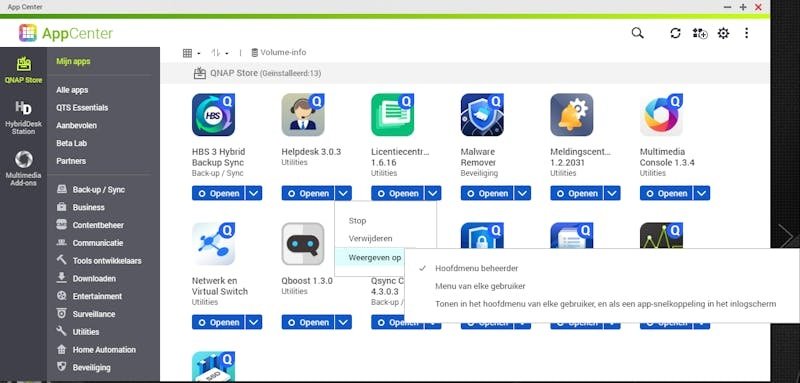The height and width of the screenshot is (383, 800).
Task: Open Multimedia Console with its Openen button
Action: pos(666,193)
